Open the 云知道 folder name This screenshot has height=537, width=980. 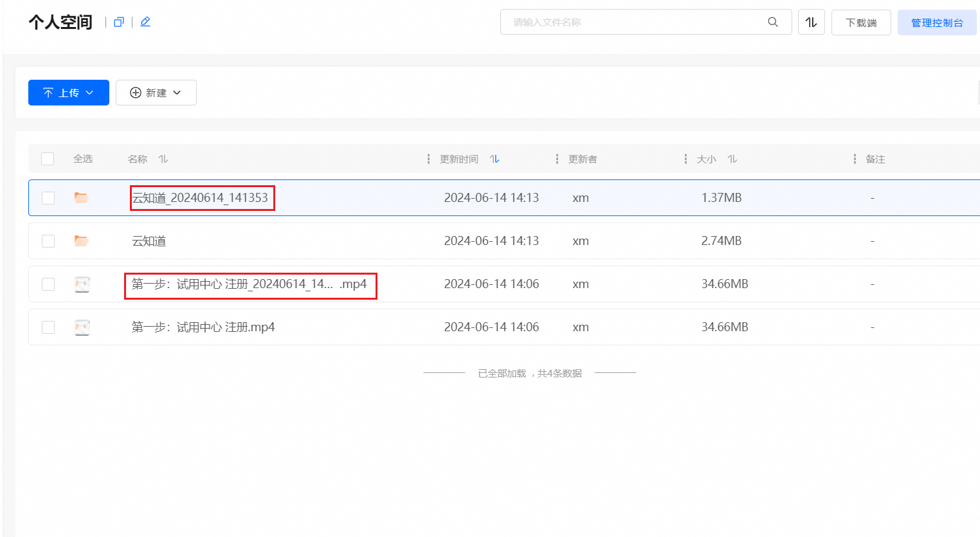(149, 241)
